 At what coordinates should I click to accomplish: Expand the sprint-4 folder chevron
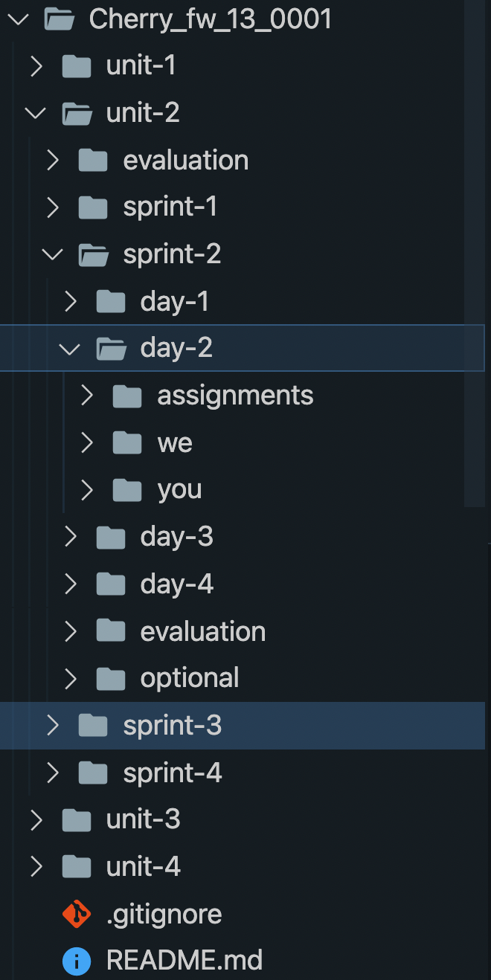(52, 773)
